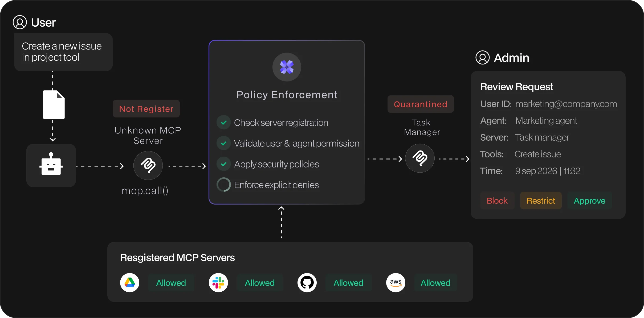Click the 'Marketing agent' value
The width and height of the screenshot is (644, 318).
click(x=546, y=121)
